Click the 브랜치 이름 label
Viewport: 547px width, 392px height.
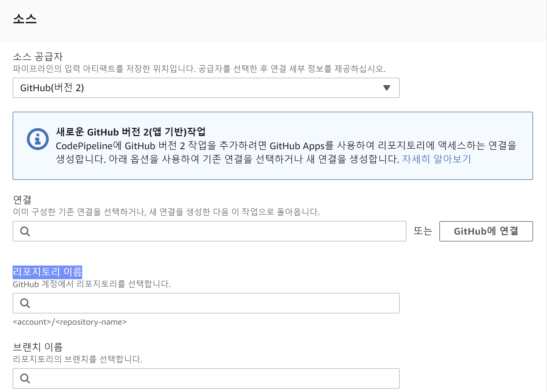[38, 347]
